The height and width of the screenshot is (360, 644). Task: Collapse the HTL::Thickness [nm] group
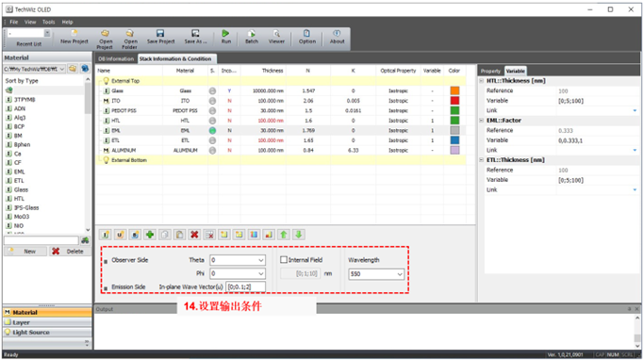(x=482, y=81)
